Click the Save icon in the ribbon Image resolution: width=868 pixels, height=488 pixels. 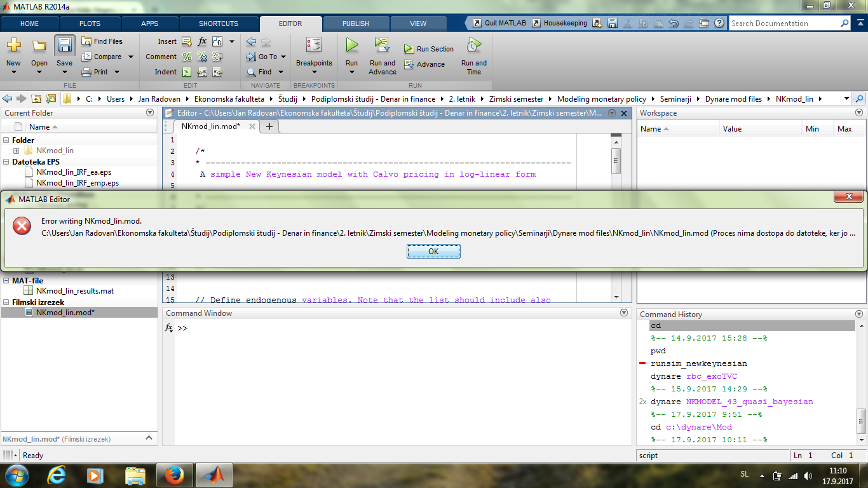[64, 46]
